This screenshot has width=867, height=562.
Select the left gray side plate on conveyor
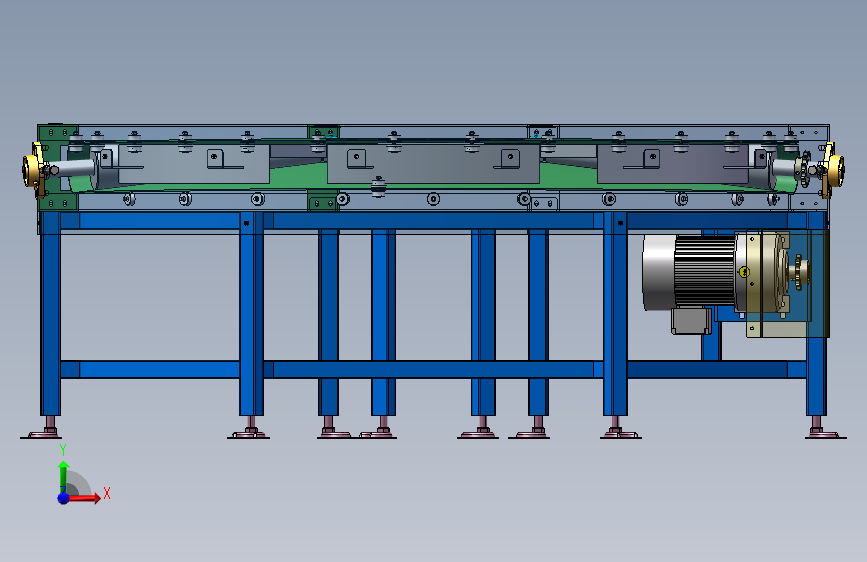point(194,164)
